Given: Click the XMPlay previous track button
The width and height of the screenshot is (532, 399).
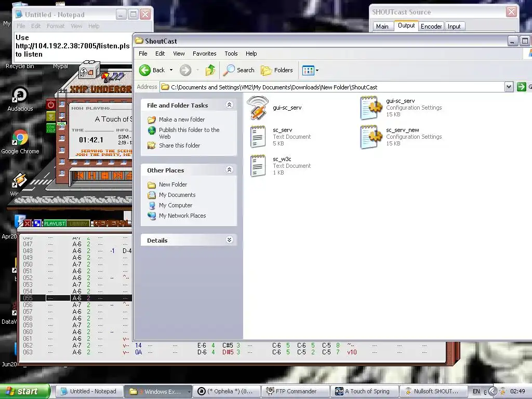Looking at the screenshot, I should (79, 176).
